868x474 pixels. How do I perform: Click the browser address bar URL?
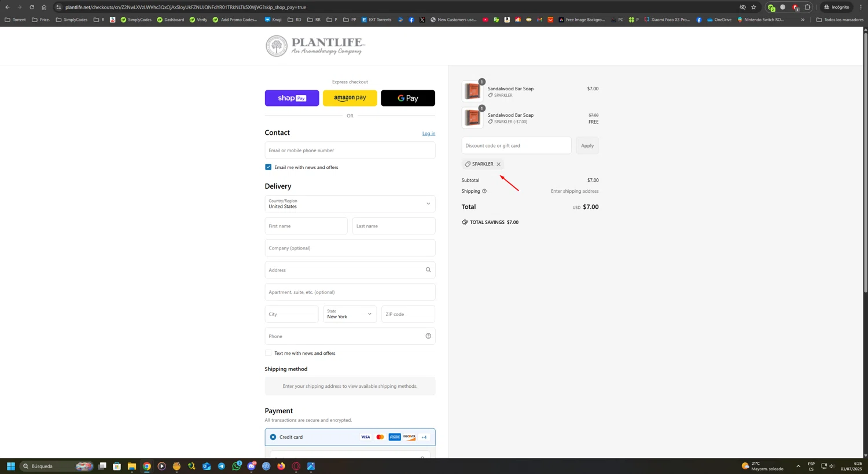click(x=185, y=7)
